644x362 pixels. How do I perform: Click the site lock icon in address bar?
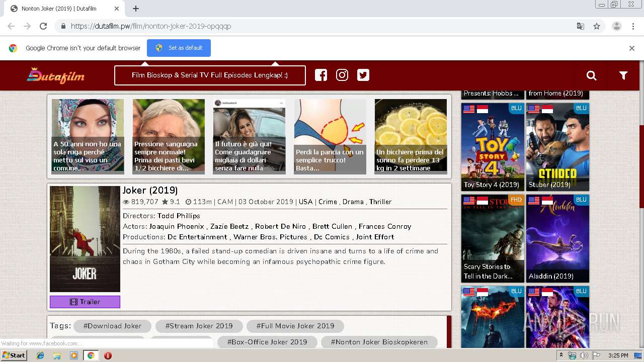pos(63,26)
